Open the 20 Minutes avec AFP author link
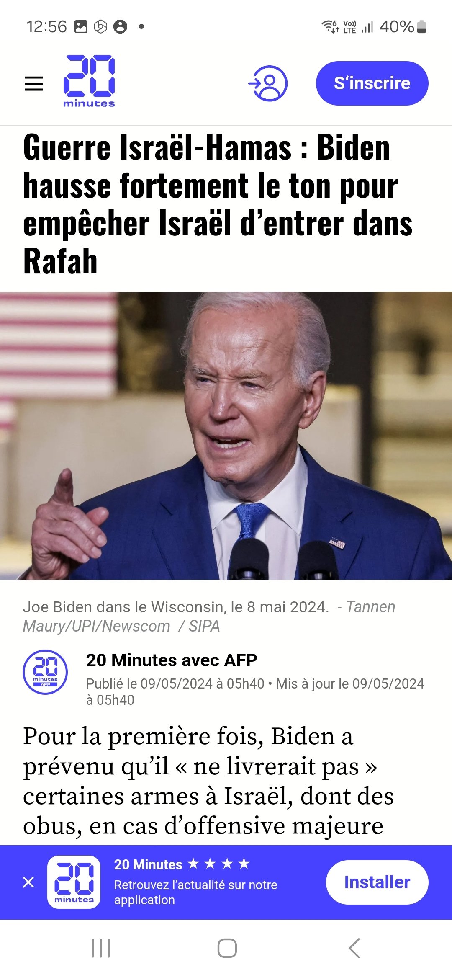 point(172,660)
